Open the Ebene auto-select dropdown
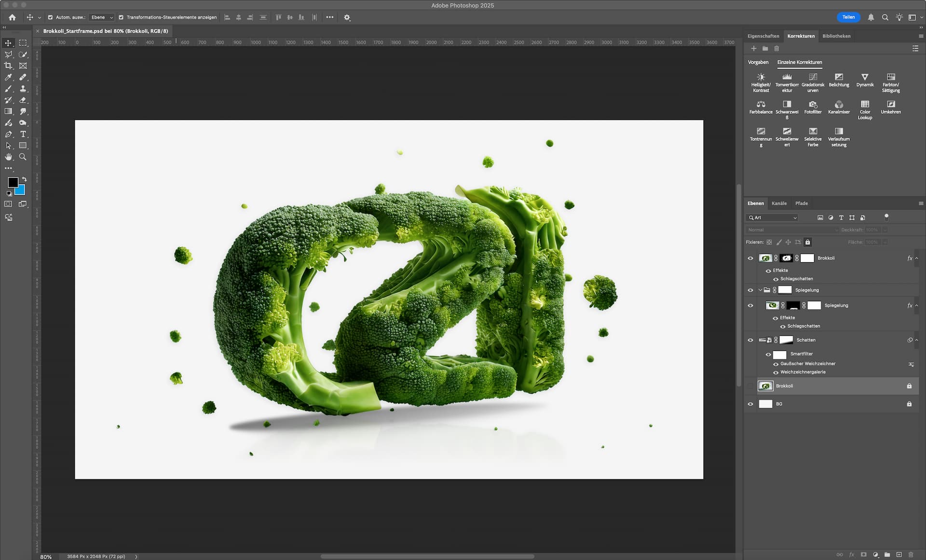This screenshot has height=560, width=926. point(102,17)
